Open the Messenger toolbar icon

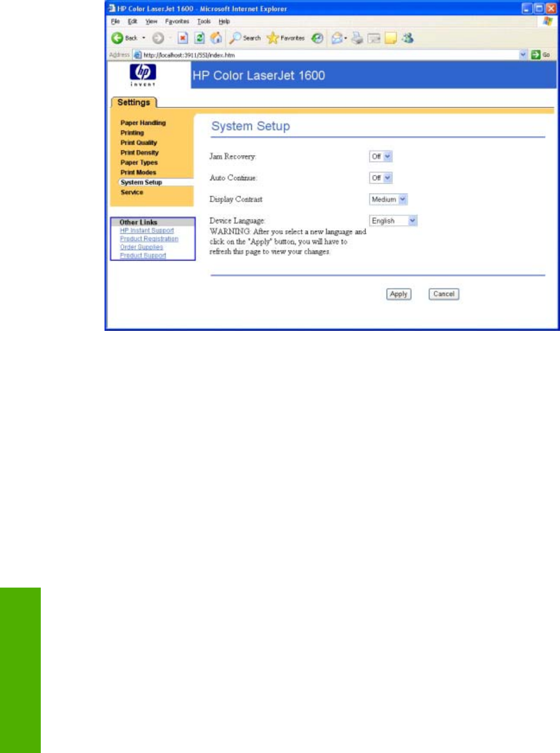click(408, 38)
